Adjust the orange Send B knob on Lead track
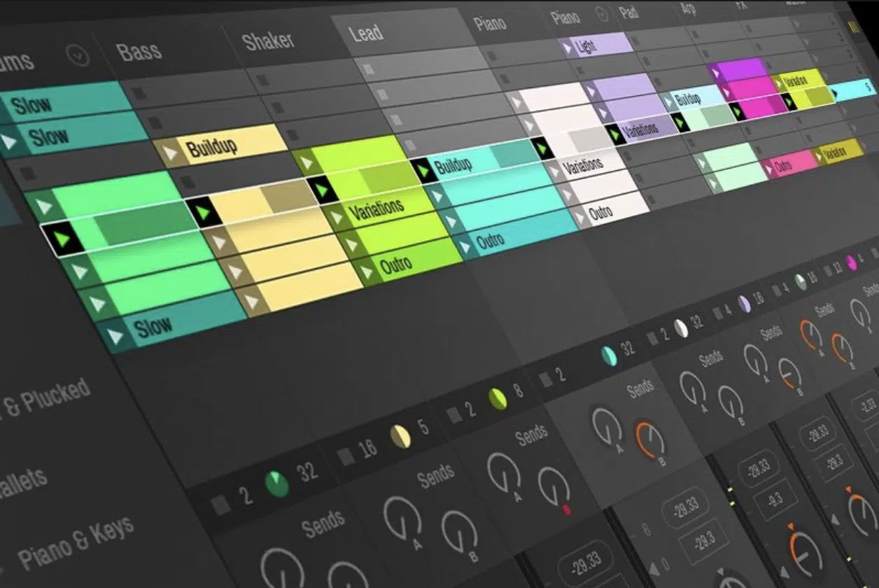The height and width of the screenshot is (588, 879). pyautogui.click(x=651, y=440)
